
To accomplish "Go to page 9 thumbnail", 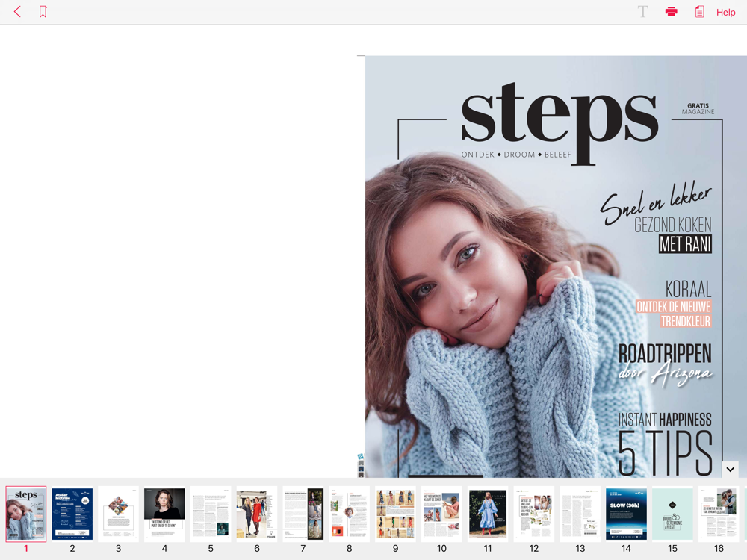I will pos(395,514).
